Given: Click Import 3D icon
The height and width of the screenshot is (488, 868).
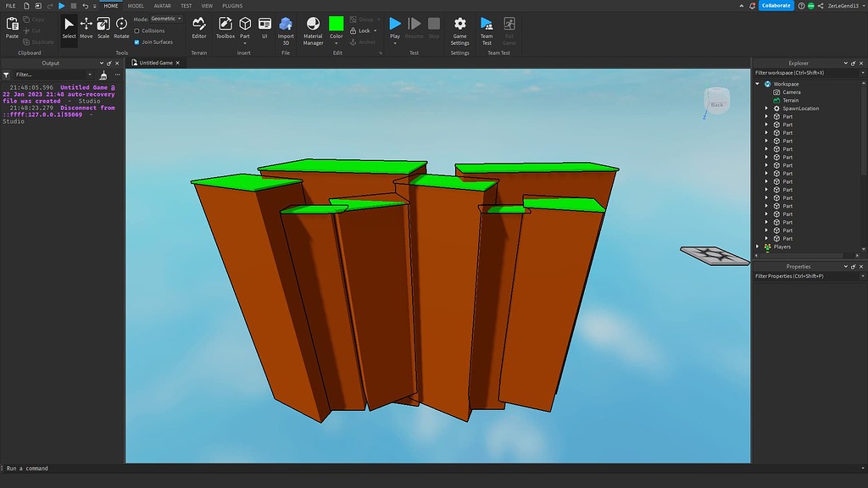Looking at the screenshot, I should pos(286,24).
